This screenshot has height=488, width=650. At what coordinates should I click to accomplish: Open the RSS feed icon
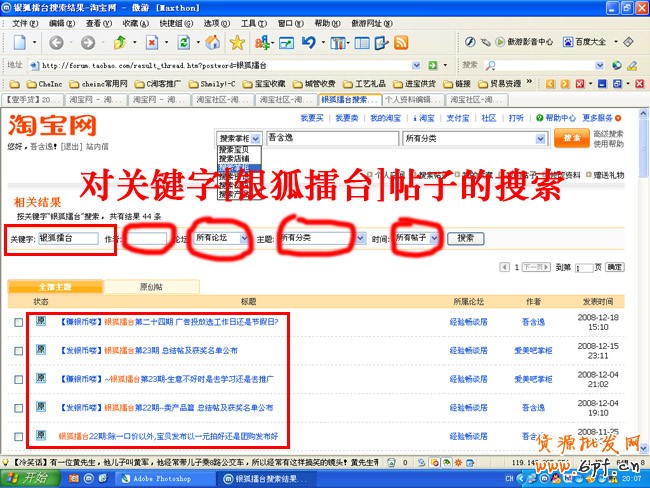[x=401, y=42]
